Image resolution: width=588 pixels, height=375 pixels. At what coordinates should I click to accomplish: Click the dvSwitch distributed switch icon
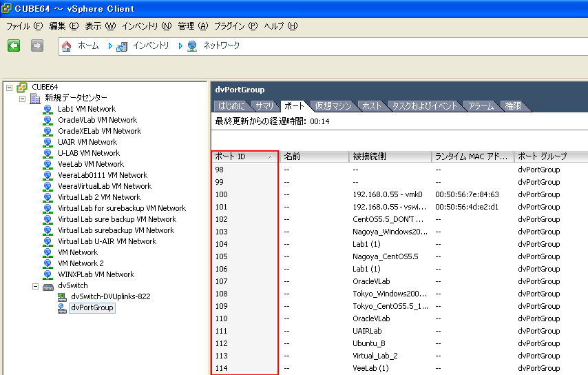[48, 287]
